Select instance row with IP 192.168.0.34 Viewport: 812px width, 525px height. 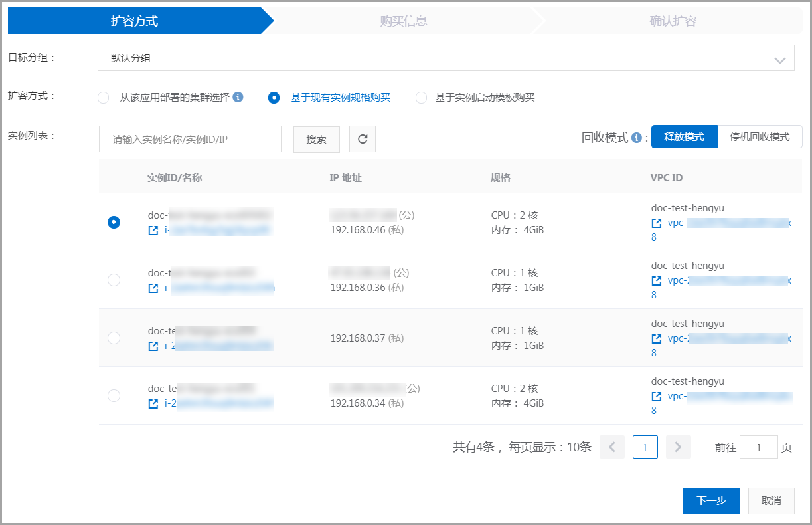pos(114,395)
